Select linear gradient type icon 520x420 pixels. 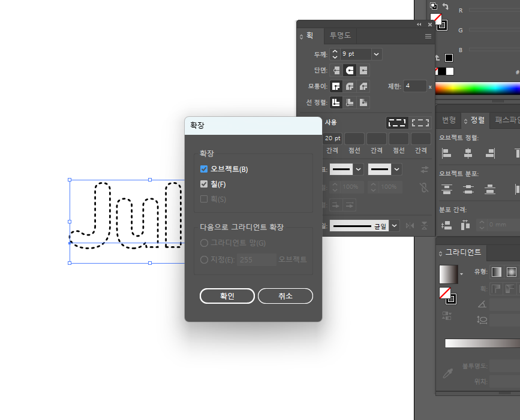coord(497,272)
